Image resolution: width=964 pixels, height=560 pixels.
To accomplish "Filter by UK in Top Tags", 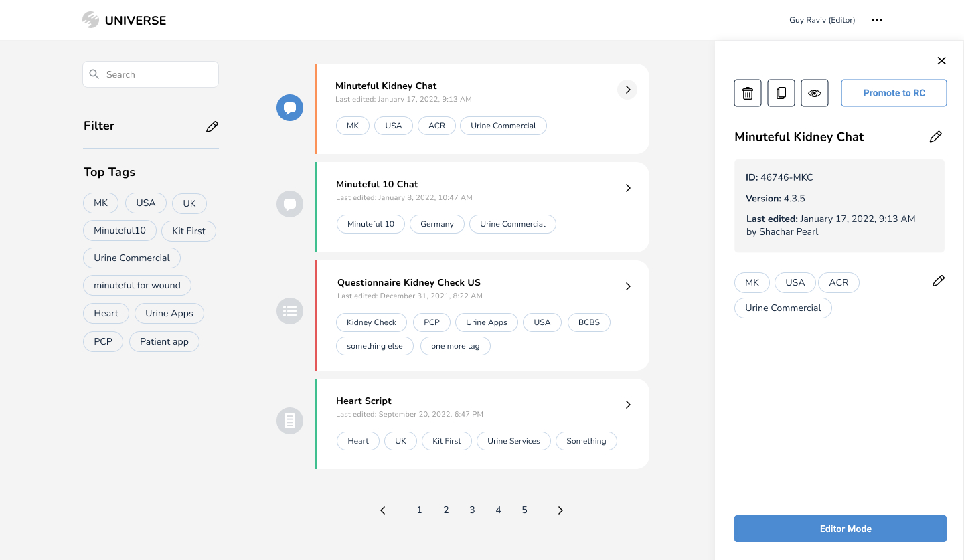I will coord(189,203).
